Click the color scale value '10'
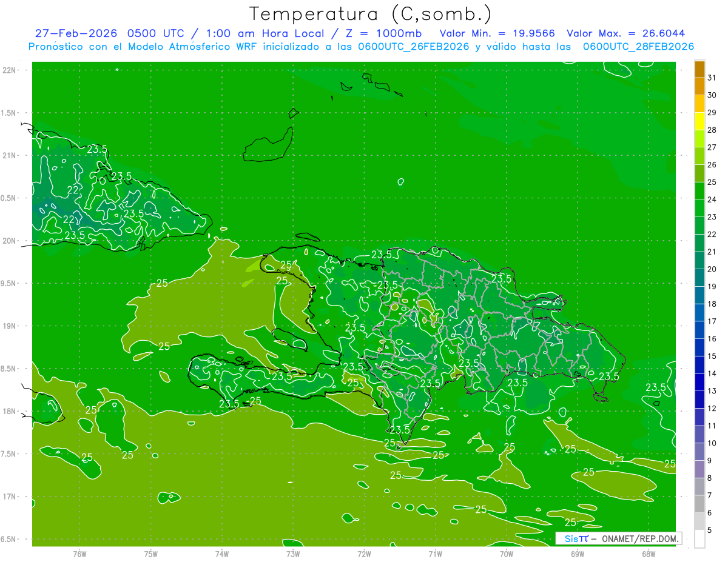This screenshot has width=728, height=562. click(x=712, y=443)
